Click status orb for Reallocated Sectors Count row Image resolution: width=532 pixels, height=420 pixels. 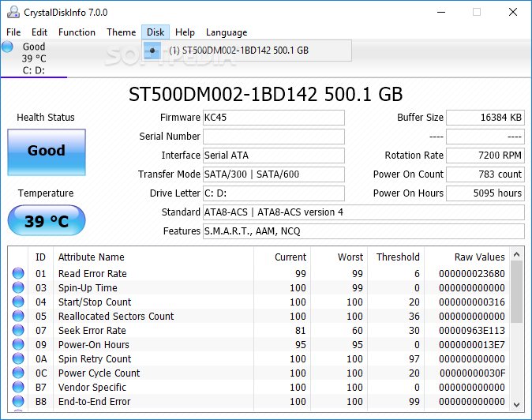[18, 316]
